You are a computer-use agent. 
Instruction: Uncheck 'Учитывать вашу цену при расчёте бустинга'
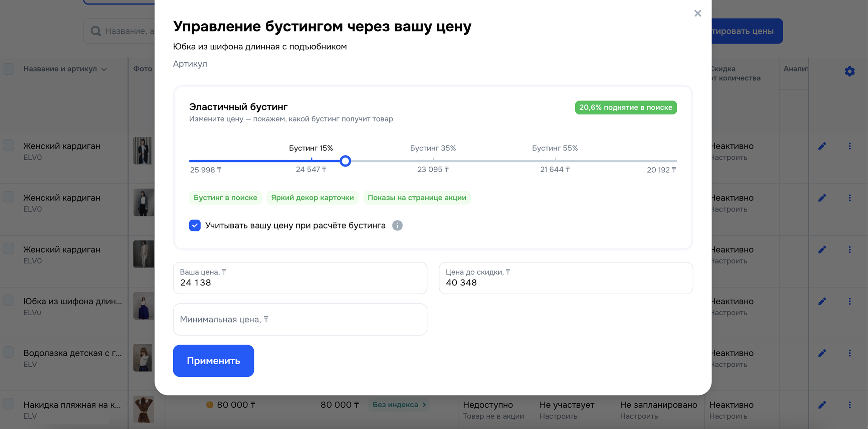pyautogui.click(x=195, y=225)
